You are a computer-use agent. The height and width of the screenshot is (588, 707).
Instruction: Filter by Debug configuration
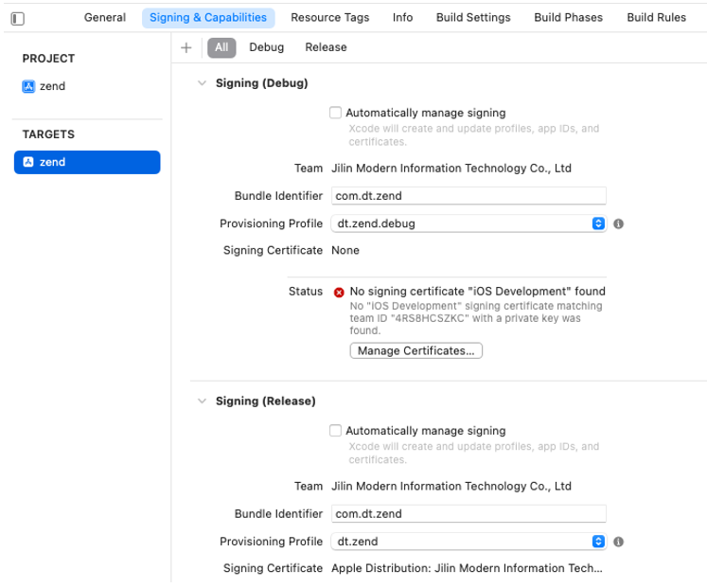[x=266, y=47]
